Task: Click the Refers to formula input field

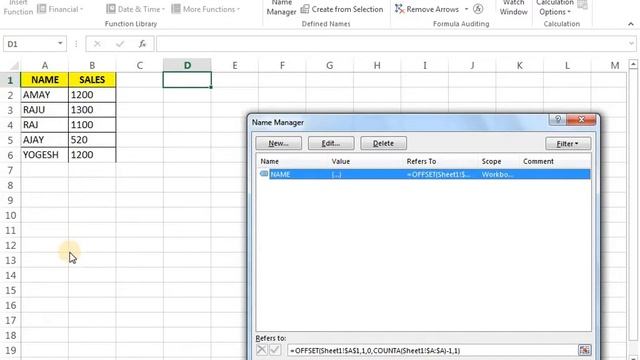Action: pyautogui.click(x=431, y=350)
